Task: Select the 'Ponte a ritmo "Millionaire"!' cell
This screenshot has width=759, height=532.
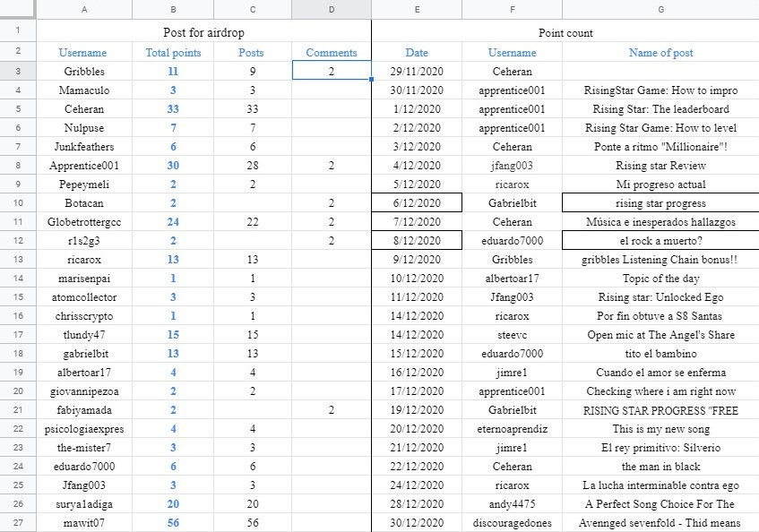Action: pos(660,147)
